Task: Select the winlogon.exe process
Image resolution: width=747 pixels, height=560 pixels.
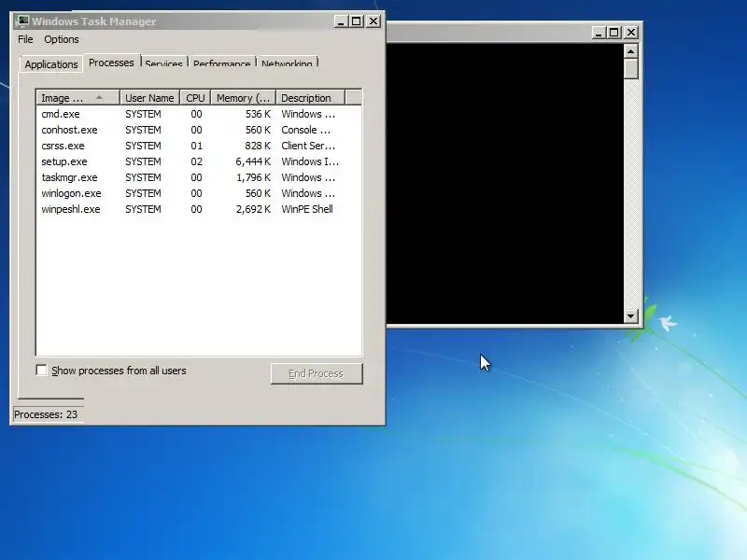Action: click(x=199, y=193)
